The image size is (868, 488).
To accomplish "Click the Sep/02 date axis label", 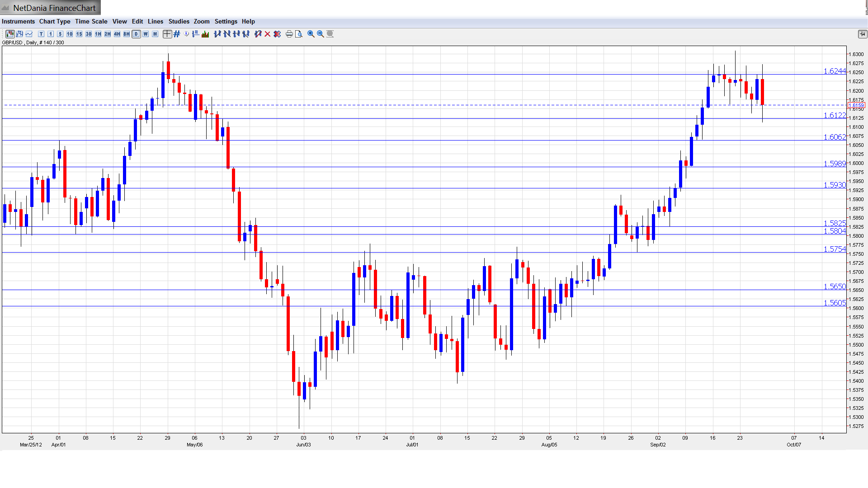I will pyautogui.click(x=658, y=445).
